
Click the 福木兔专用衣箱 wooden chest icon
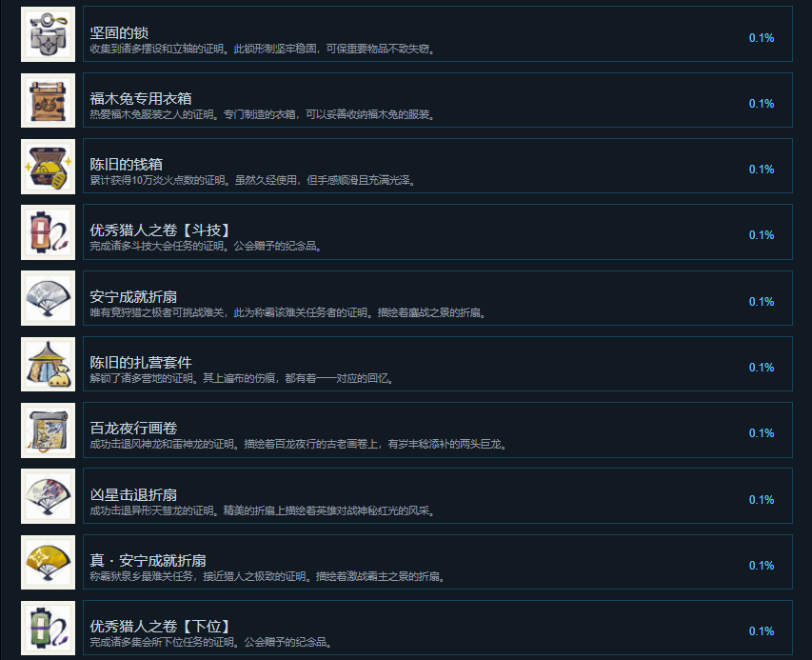(x=49, y=100)
